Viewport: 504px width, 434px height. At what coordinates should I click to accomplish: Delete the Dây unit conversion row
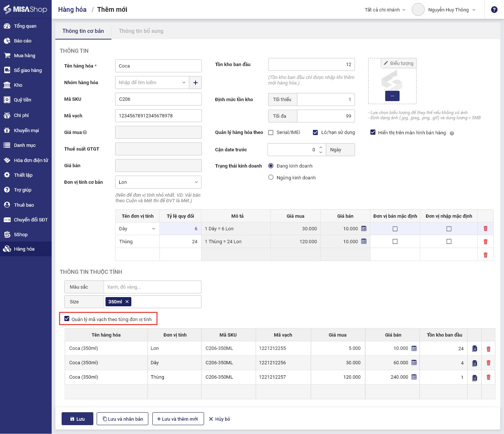tap(485, 228)
